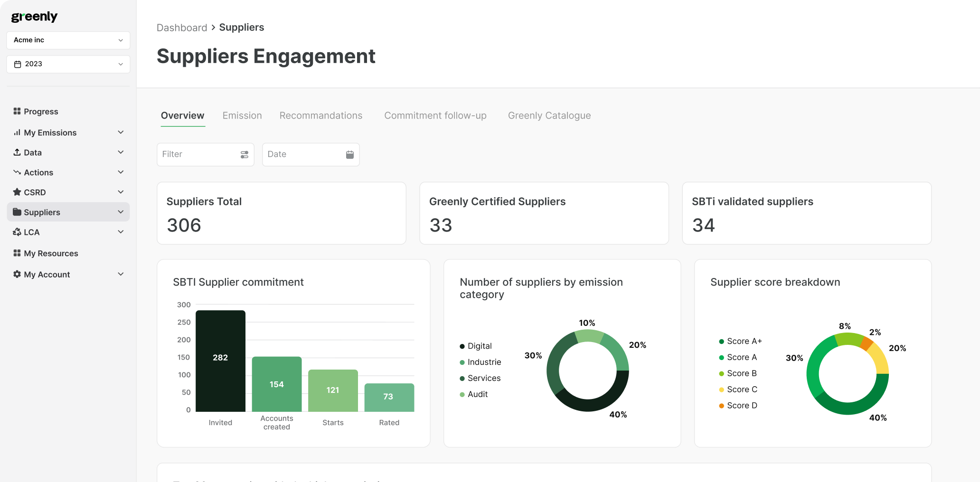
Task: Expand the Actions menu chevron
Action: (x=121, y=172)
